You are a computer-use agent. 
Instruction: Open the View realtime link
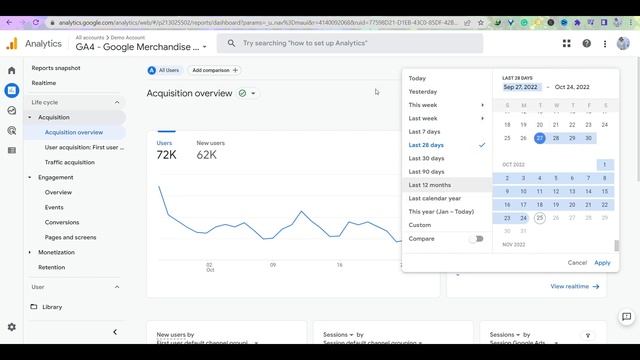pyautogui.click(x=574, y=287)
